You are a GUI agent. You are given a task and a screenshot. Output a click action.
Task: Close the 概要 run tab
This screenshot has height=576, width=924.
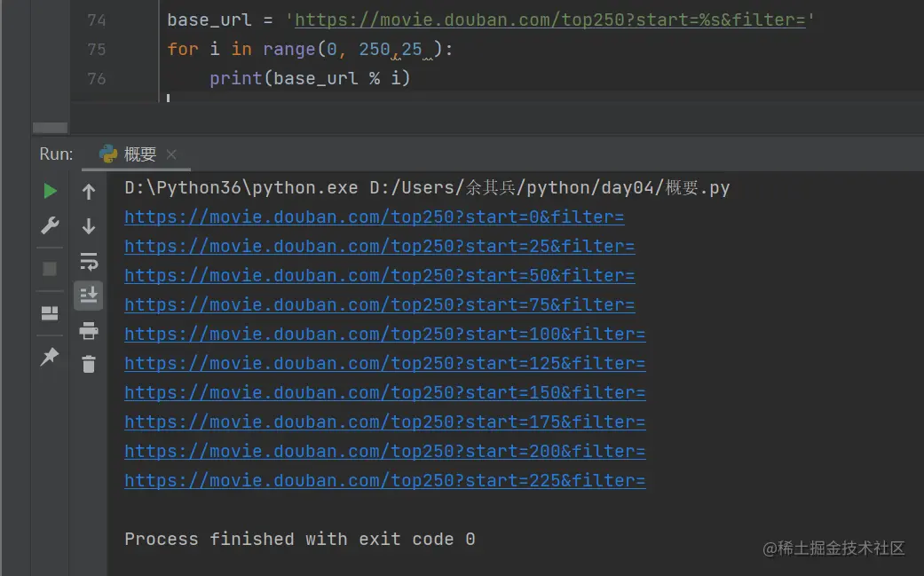coord(171,154)
